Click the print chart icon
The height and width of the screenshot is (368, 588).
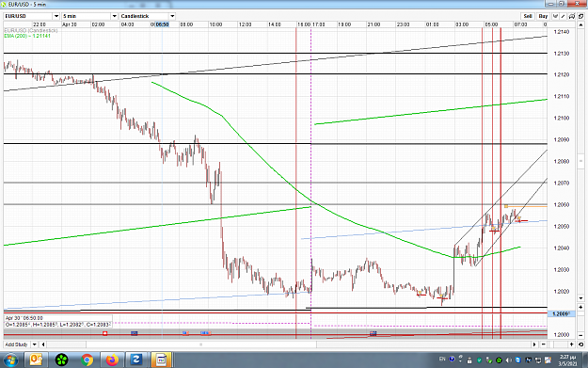point(572,16)
